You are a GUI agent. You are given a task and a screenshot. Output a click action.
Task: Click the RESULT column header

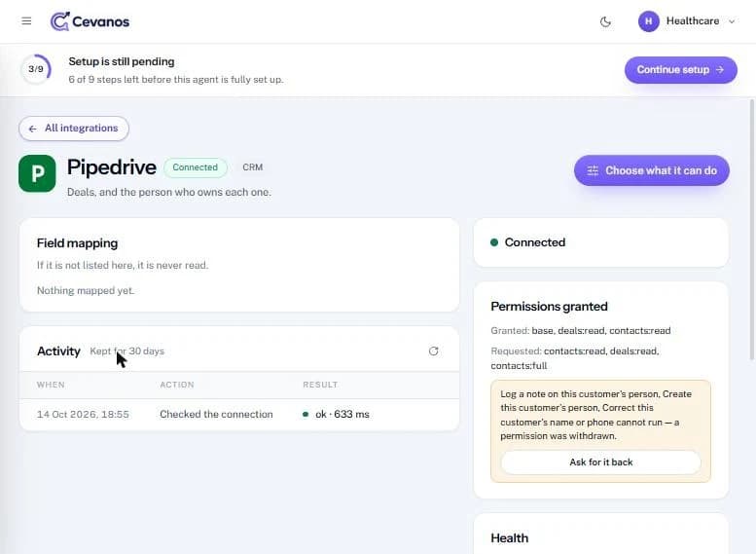pyautogui.click(x=320, y=385)
